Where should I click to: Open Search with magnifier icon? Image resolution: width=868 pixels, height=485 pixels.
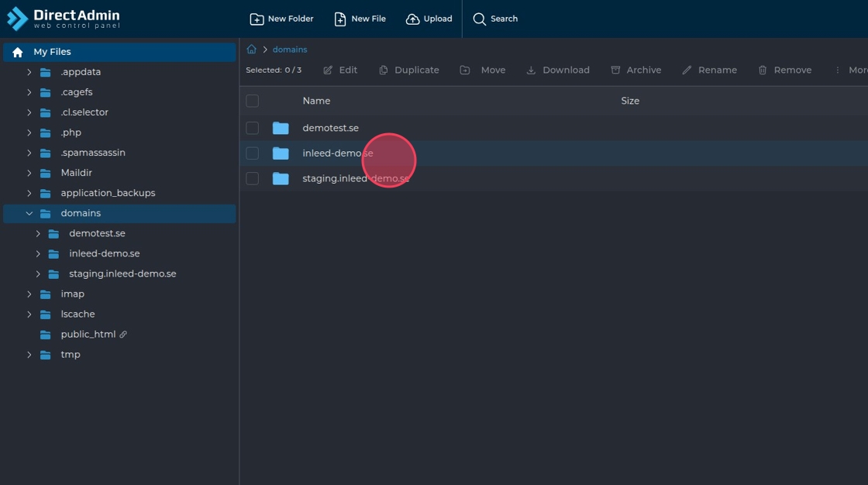point(480,19)
